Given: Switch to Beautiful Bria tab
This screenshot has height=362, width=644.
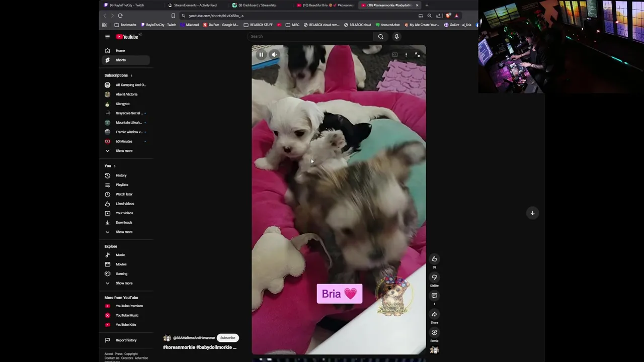Looking at the screenshot, I should tap(325, 5).
